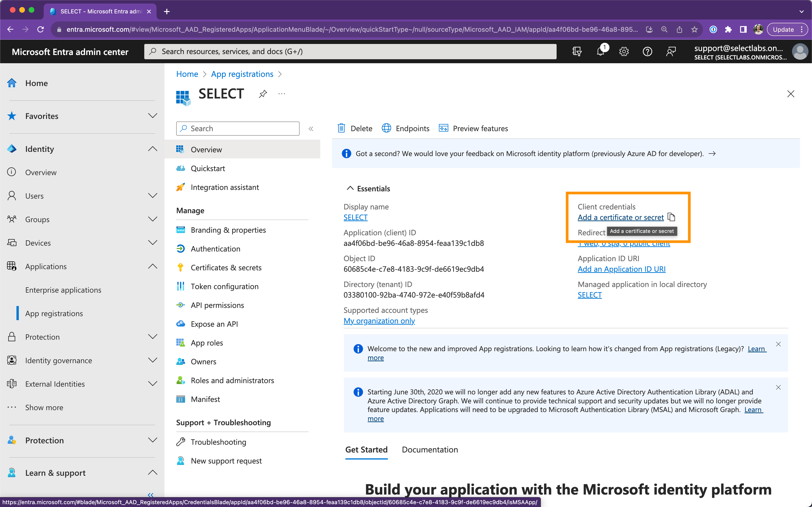Go back in the browser

coord(10,30)
